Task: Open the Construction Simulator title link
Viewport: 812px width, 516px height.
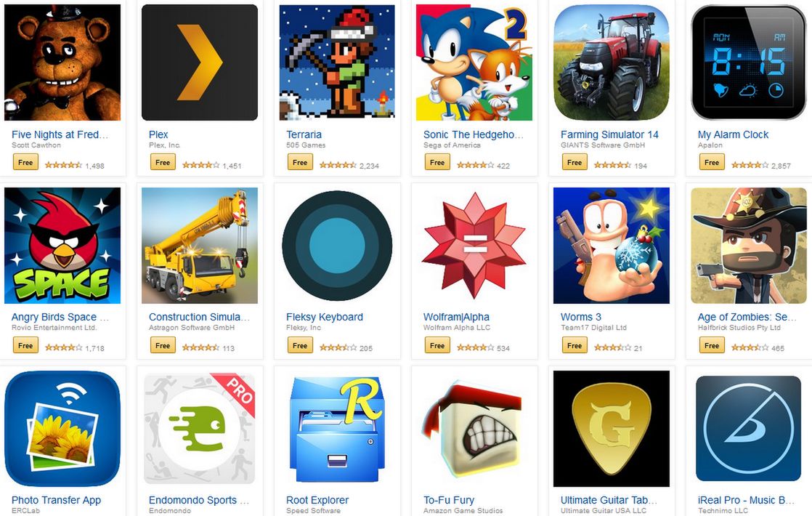Action: (200, 317)
